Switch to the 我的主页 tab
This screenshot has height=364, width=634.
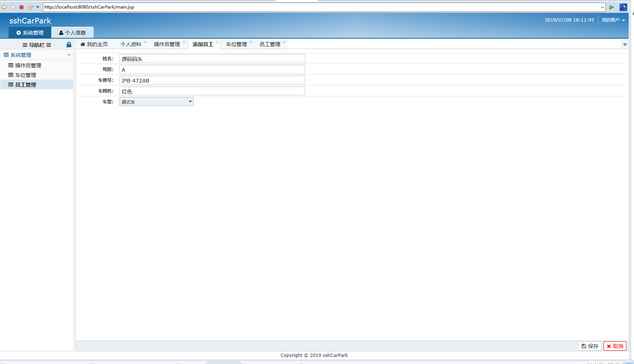(x=94, y=44)
